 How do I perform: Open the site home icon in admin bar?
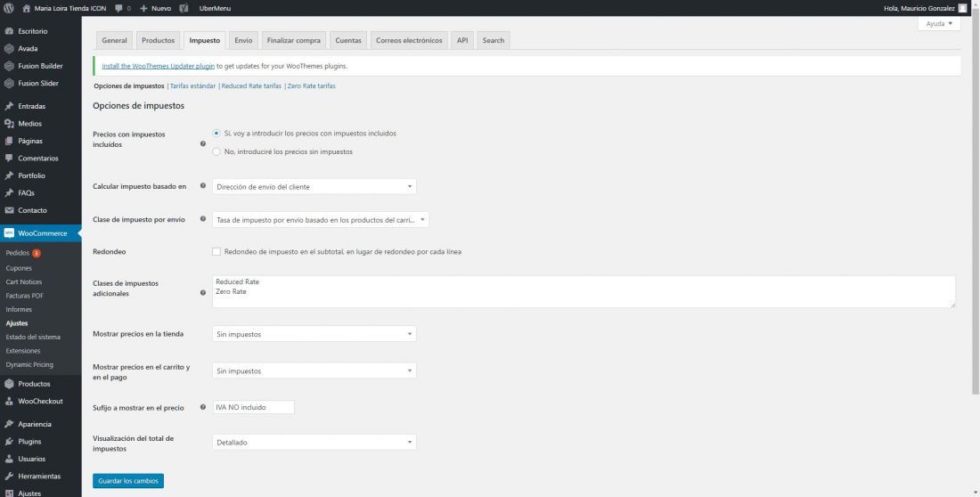tap(26, 8)
